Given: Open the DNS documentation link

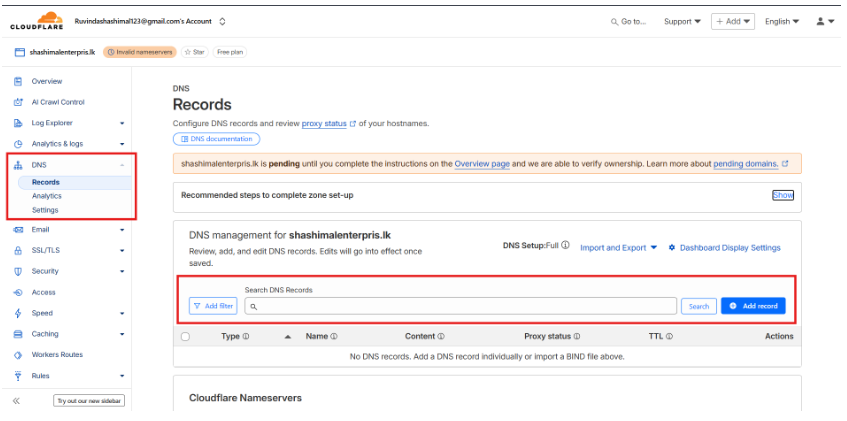Looking at the screenshot, I should [x=216, y=139].
